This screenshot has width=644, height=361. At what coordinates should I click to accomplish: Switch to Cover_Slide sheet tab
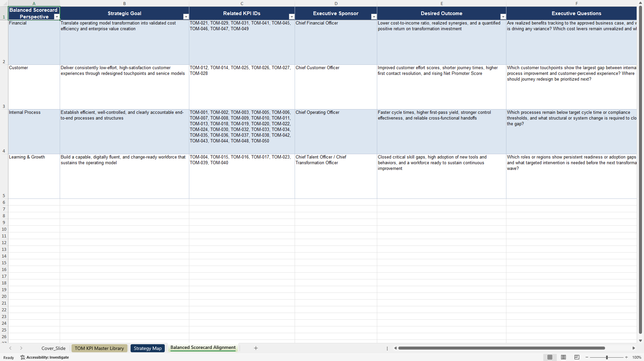[x=53, y=348]
